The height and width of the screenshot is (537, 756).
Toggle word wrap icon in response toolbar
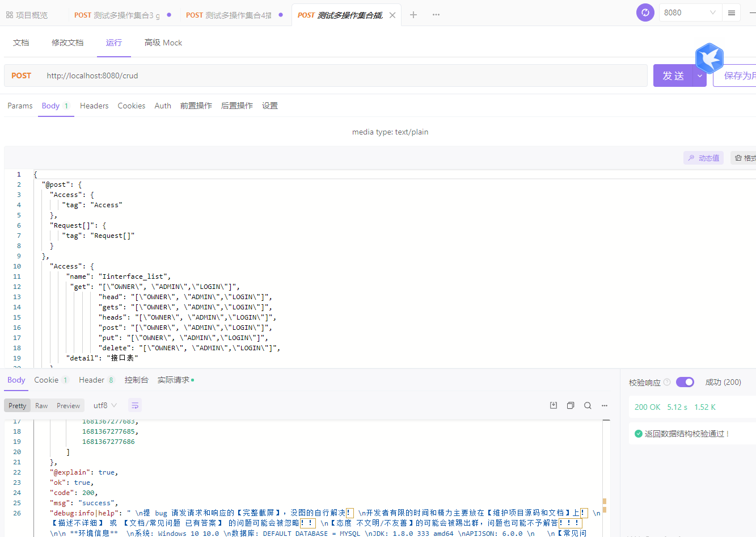click(134, 405)
